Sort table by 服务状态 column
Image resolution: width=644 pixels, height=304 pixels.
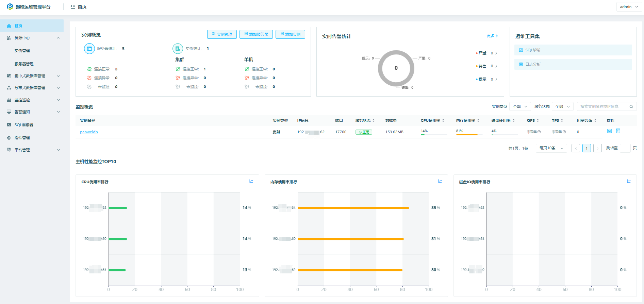374,120
